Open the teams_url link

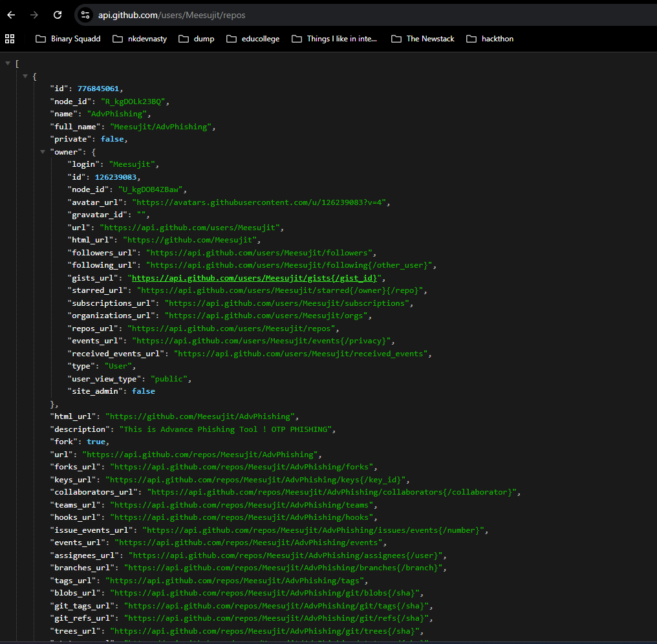coord(242,505)
